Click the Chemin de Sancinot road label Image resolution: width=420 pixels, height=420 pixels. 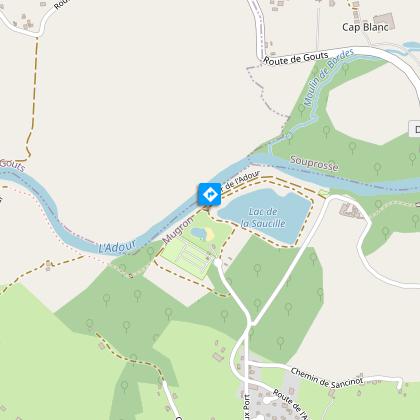pos(327,378)
